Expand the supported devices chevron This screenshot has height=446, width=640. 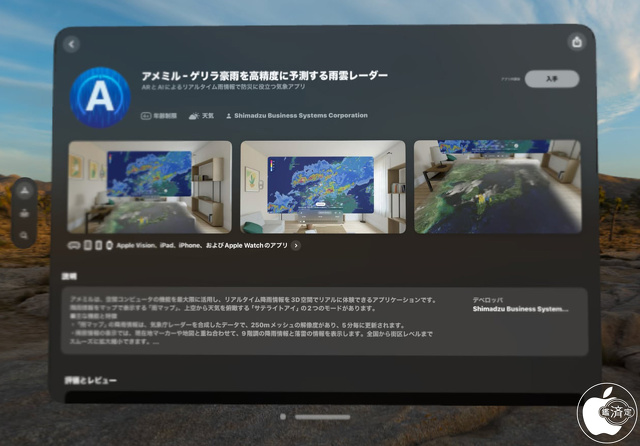[x=296, y=246]
